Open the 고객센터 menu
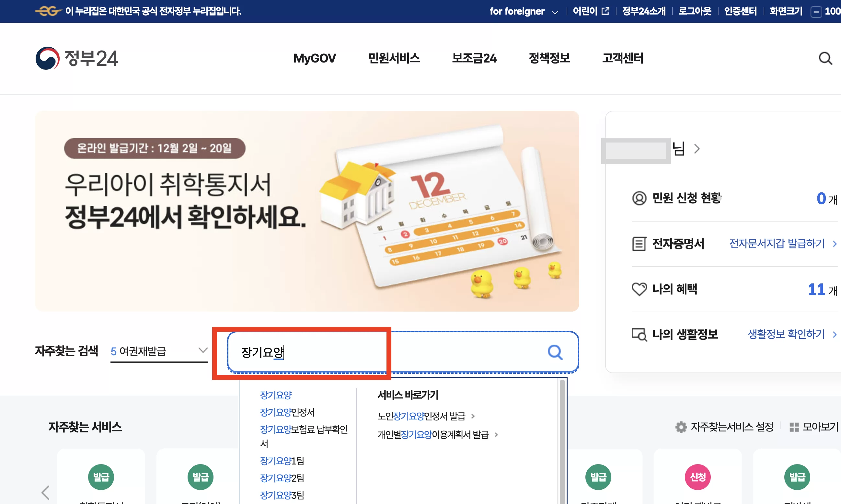 (623, 58)
